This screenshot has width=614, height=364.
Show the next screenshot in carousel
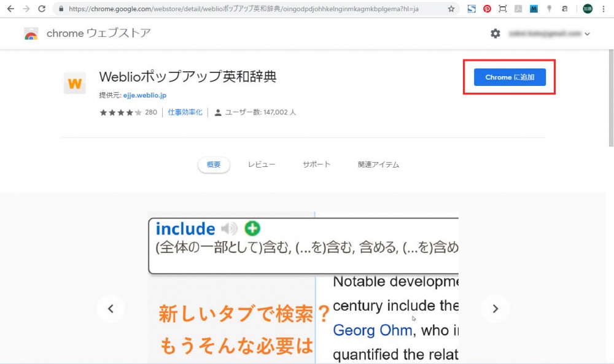click(495, 308)
